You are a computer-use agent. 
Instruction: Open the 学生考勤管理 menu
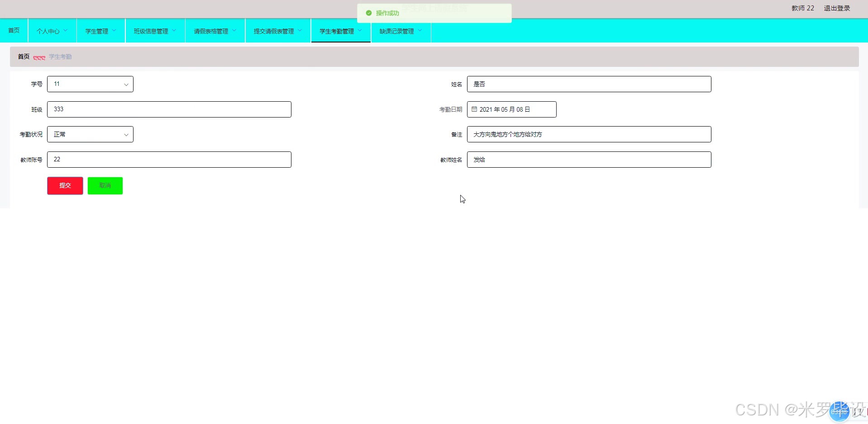pos(341,31)
